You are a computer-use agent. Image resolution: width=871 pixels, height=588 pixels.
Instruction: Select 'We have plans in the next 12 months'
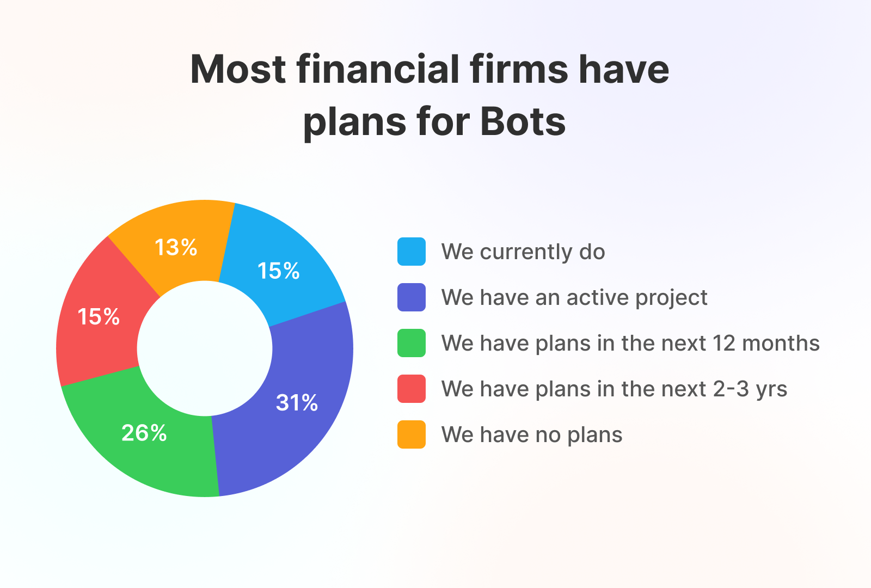click(x=630, y=343)
